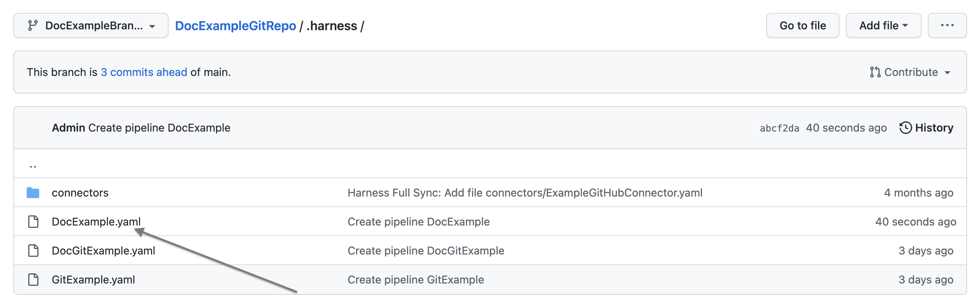Image resolution: width=980 pixels, height=305 pixels.
Task: Click the file icon beside DocGitExample.yaml
Action: [33, 251]
